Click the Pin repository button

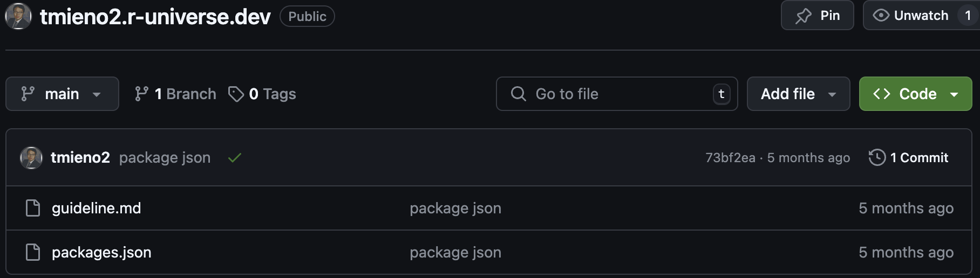817,16
